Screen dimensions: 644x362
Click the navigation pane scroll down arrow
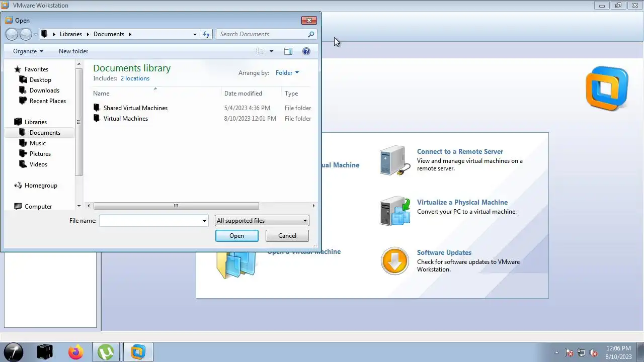coord(78,206)
